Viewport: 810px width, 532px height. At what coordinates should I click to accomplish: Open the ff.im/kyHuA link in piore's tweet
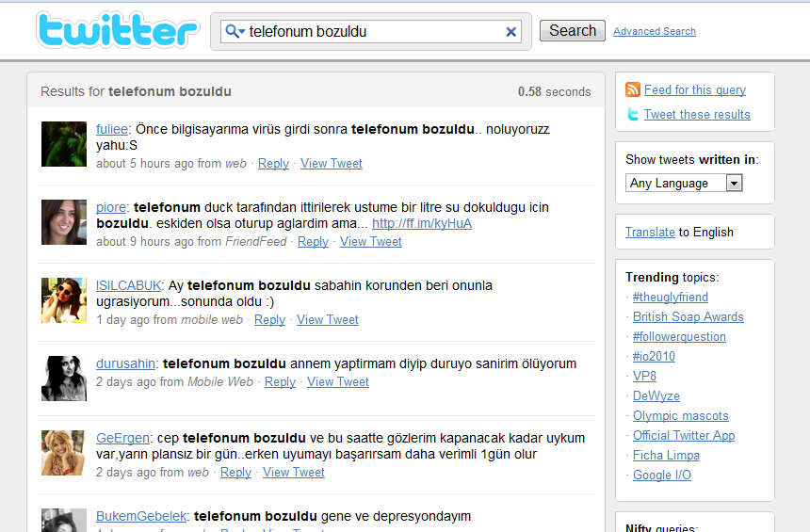pos(421,224)
